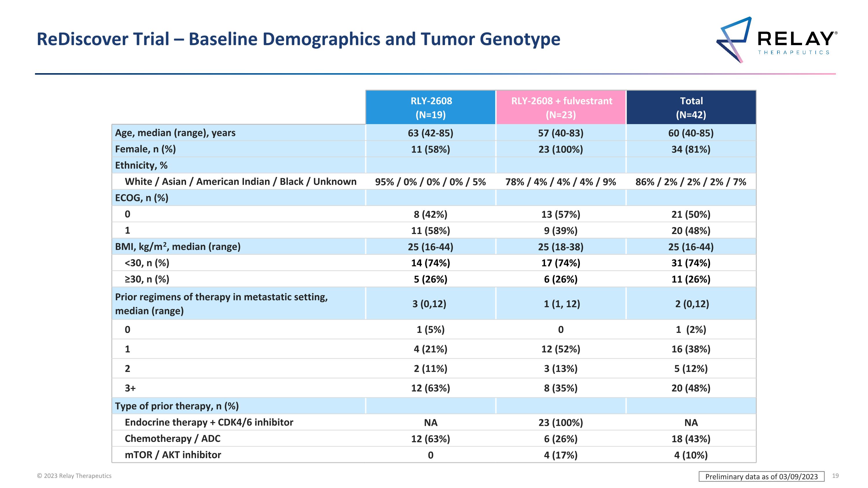Click the © 2023 Relay Therapeutics footer
868x488 pixels.
(74, 476)
